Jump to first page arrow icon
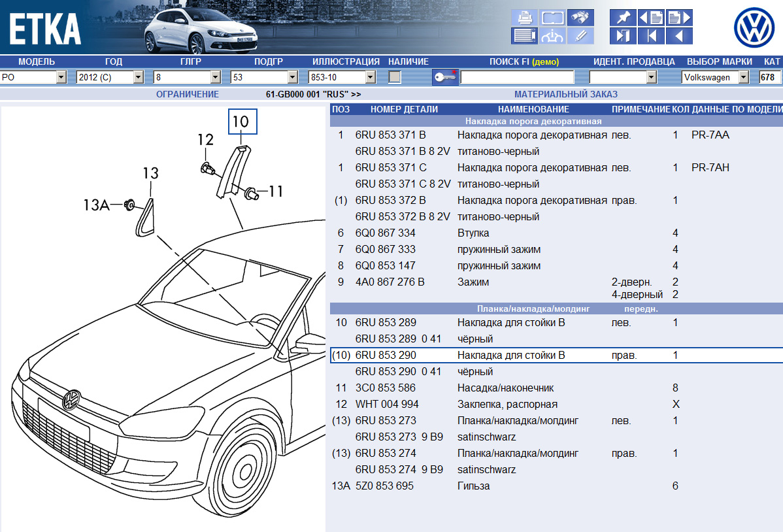Viewport: 783px width, 532px height. click(x=651, y=36)
